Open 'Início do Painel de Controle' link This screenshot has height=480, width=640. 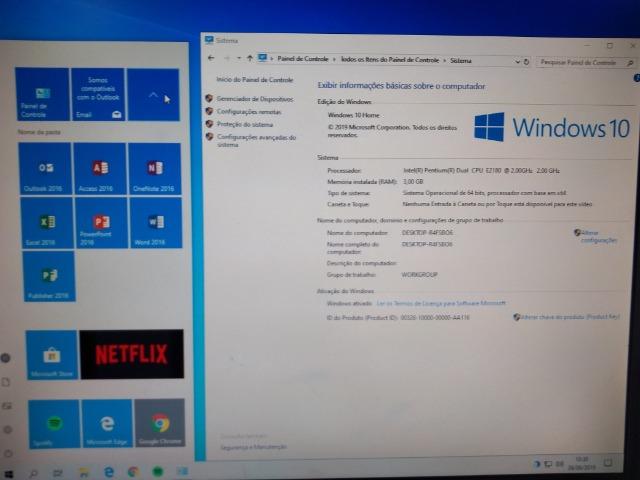click(x=255, y=80)
